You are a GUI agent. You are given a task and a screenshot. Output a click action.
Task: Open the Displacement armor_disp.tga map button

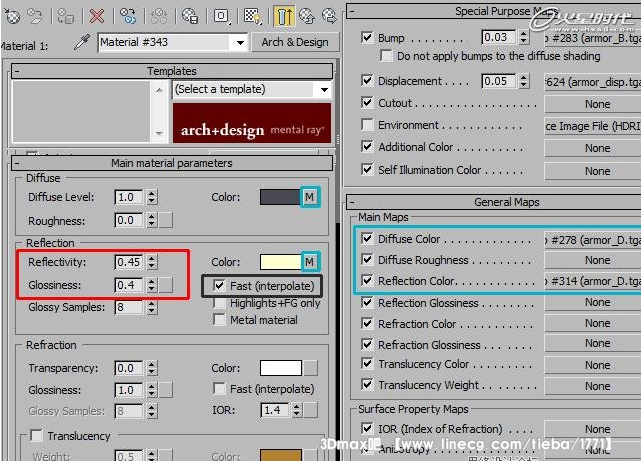592,82
